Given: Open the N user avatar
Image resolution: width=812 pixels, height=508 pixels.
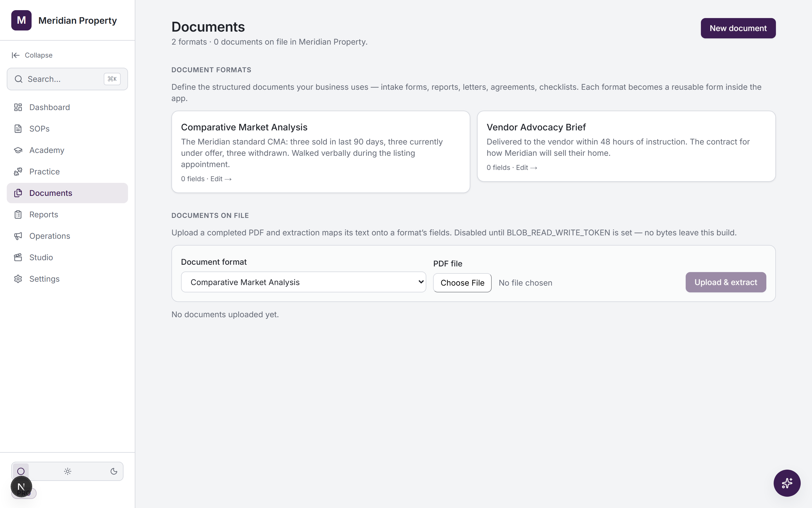Looking at the screenshot, I should (21, 487).
